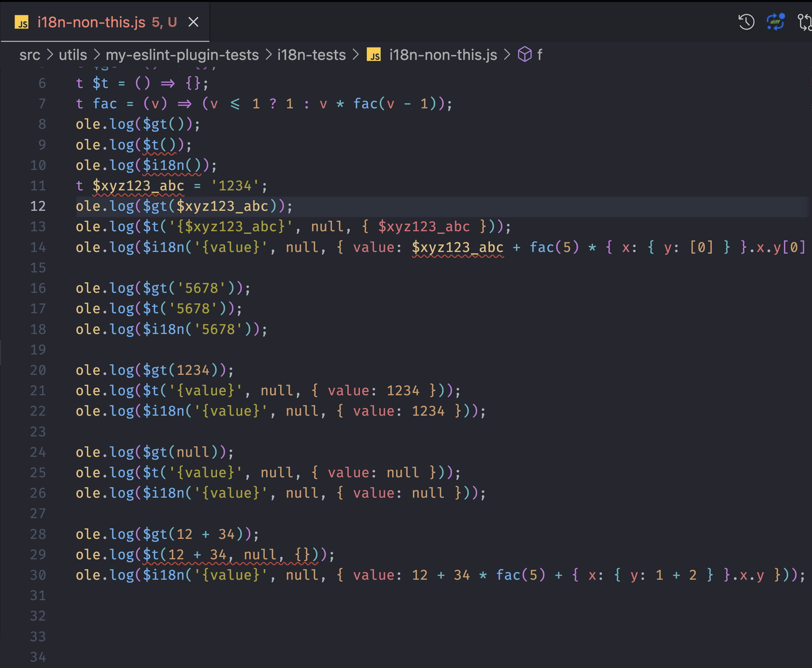Viewport: 812px width, 668px height.
Task: Click the JS file icon in the tab
Action: [21, 22]
